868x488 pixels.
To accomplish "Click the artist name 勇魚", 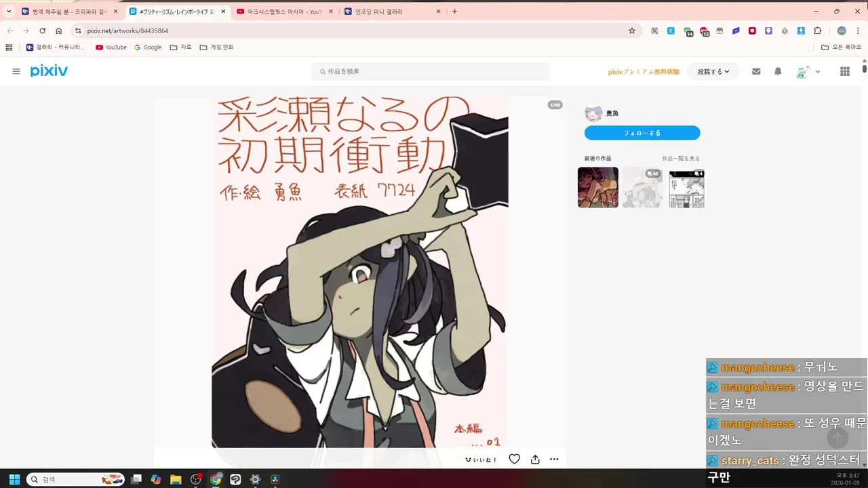I will click(x=612, y=114).
